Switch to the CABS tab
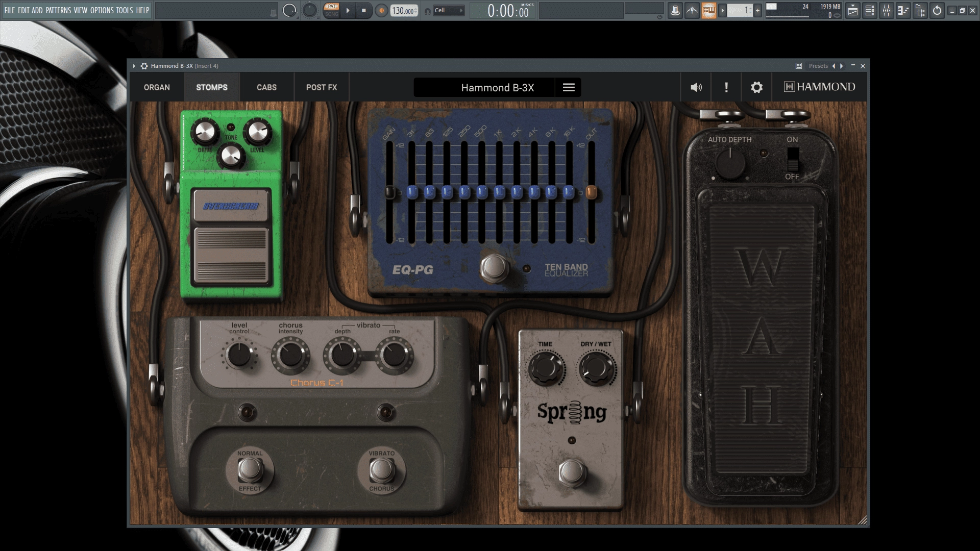 266,87
